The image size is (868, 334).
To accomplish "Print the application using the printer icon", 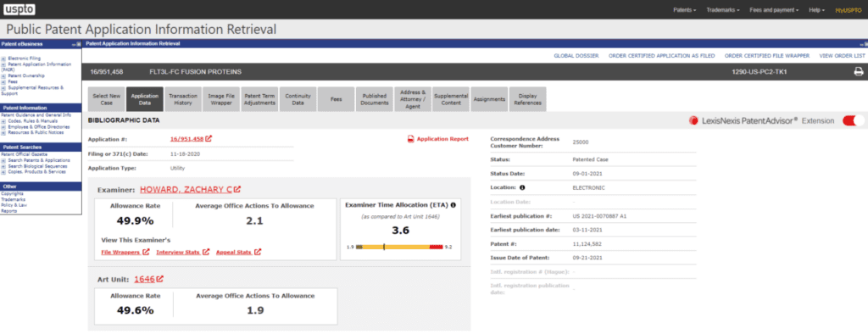I will pos(858,72).
